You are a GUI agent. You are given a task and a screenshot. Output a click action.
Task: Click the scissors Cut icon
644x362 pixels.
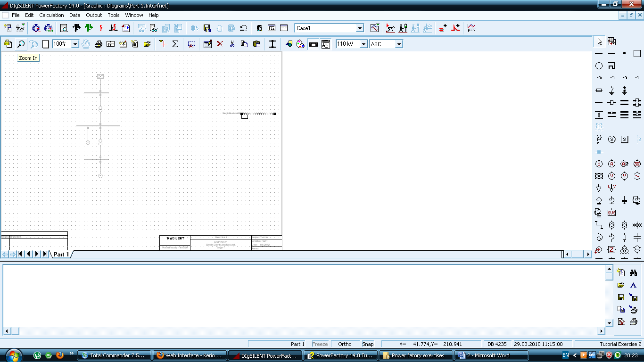(232, 44)
